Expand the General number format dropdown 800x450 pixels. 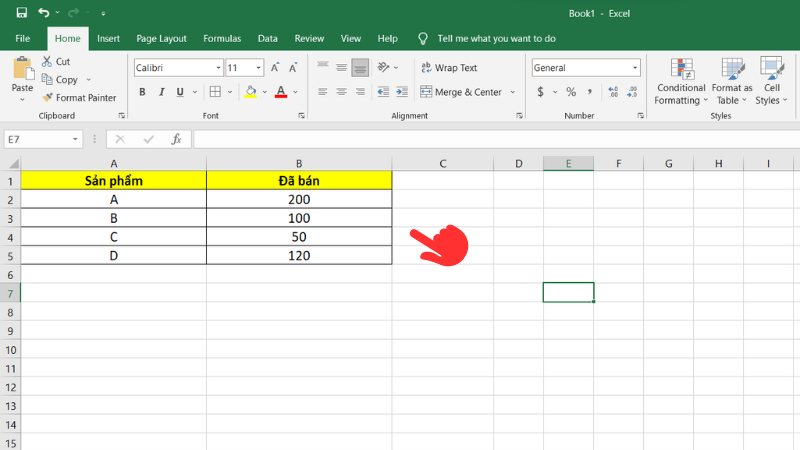tap(634, 68)
